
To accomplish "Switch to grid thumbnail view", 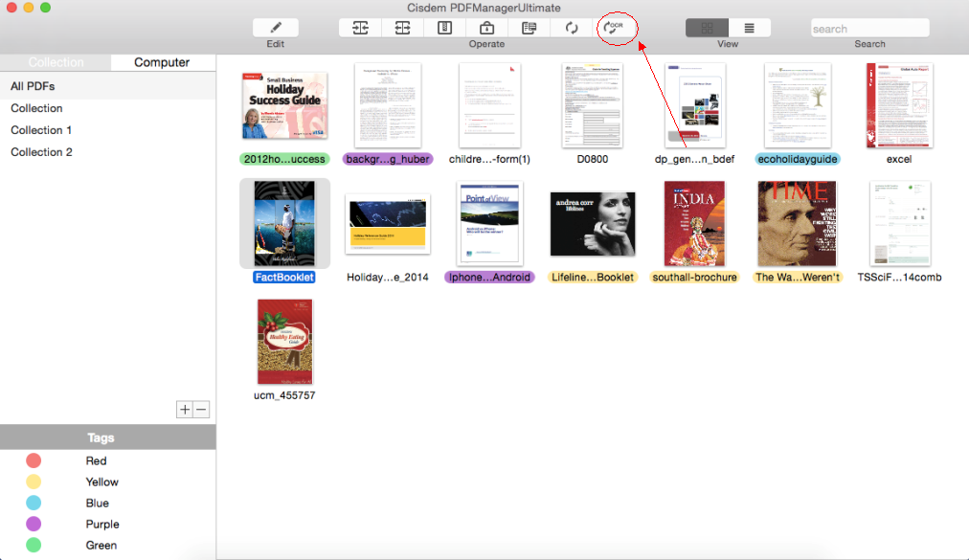I will 707,28.
